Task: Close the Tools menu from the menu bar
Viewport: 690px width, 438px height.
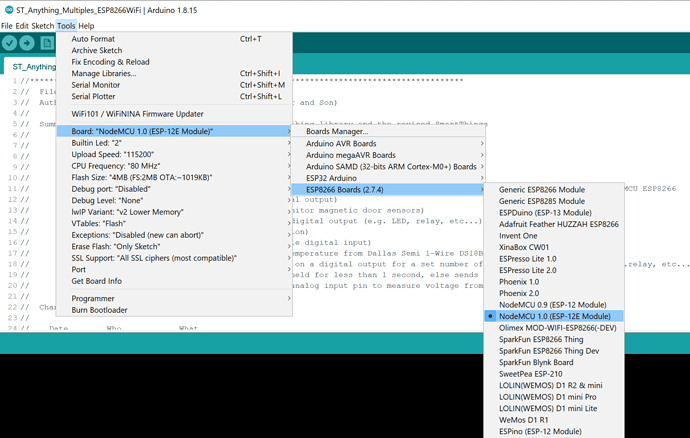Action: click(66, 26)
